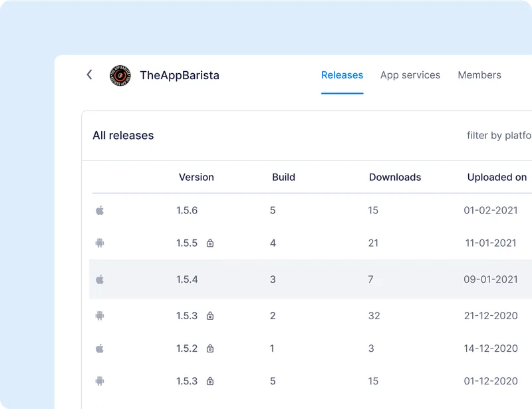
Task: Click version 1.5.3 in the 21-12-2020 row
Action: [x=187, y=316]
